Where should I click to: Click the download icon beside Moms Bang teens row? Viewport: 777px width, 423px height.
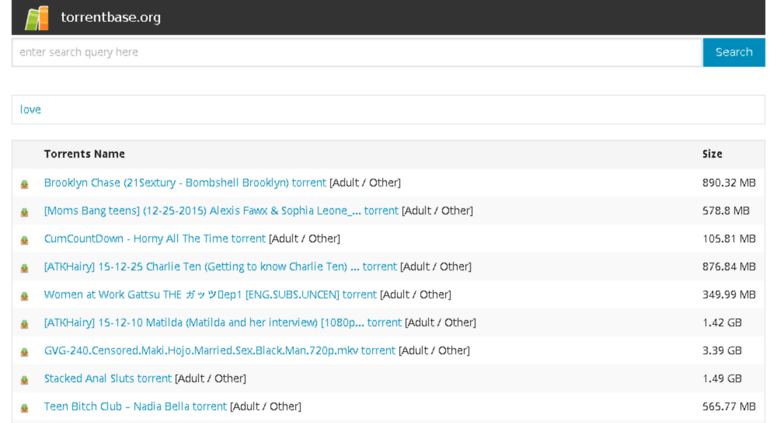24,212
